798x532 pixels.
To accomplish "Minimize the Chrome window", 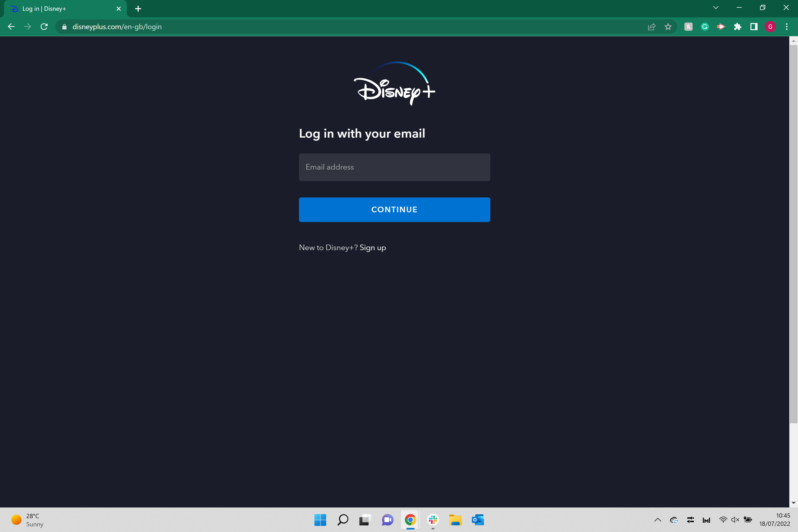I will pos(739,7).
